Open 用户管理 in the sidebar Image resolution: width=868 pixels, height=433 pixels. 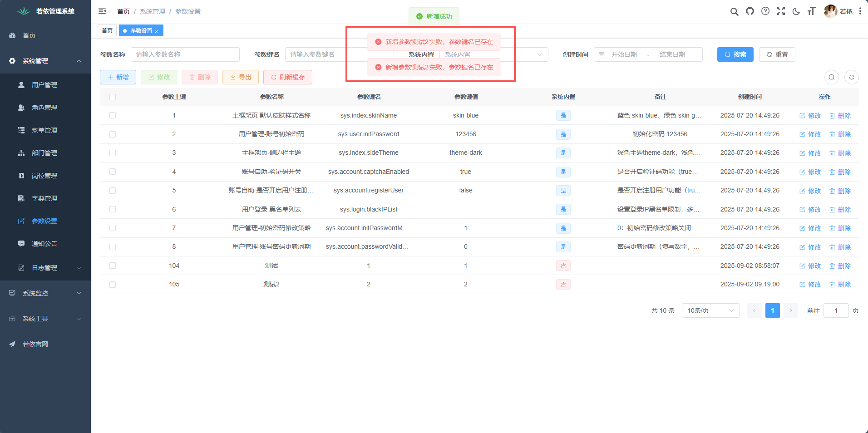pos(45,85)
